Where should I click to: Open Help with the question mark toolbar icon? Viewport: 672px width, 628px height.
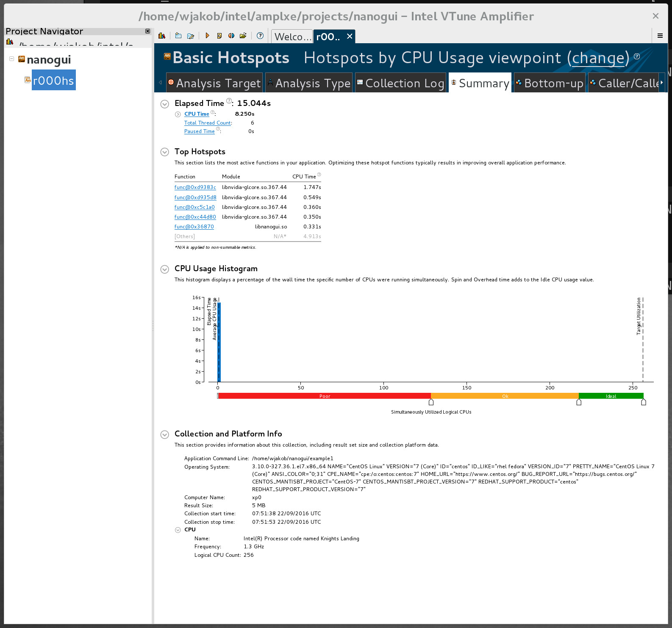[x=260, y=36]
